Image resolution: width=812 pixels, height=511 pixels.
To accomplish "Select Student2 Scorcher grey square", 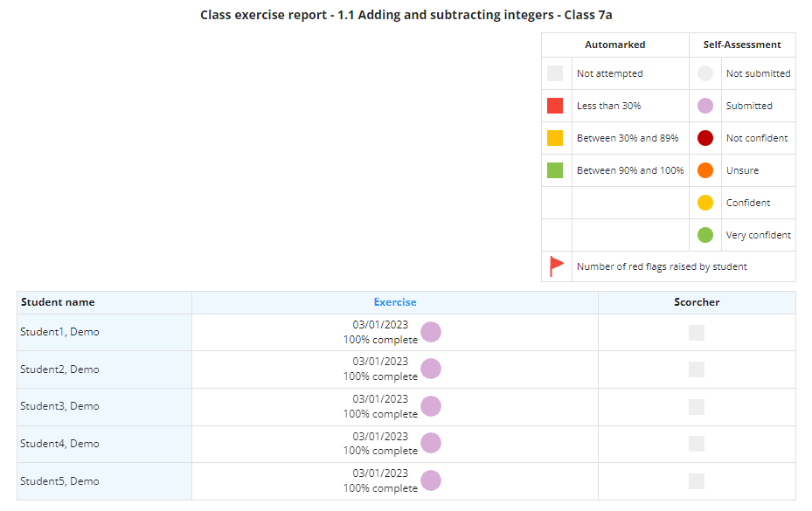I will tap(697, 369).
